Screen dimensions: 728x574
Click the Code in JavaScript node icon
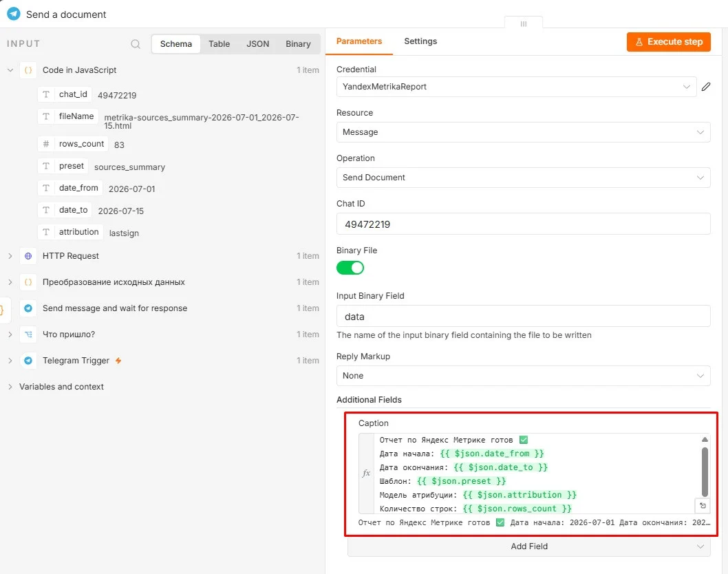point(28,70)
